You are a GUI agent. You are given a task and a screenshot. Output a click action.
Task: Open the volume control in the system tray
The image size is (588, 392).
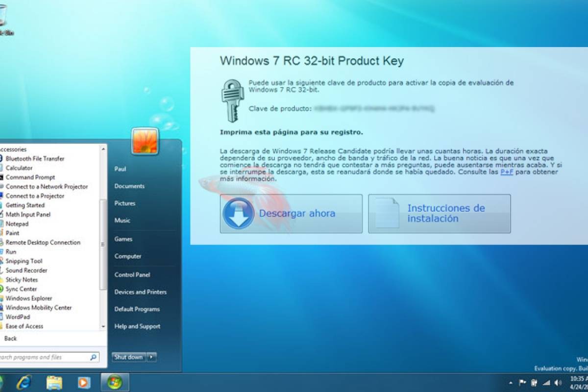click(x=559, y=382)
